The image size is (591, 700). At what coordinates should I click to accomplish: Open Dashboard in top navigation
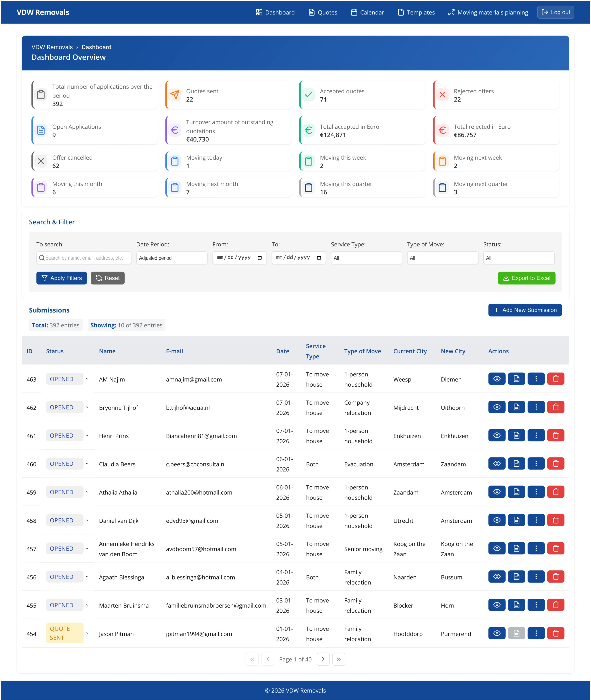[275, 12]
